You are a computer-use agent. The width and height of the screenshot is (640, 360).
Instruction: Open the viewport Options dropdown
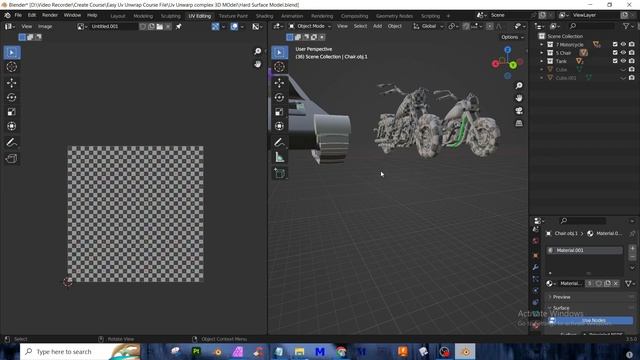tap(512, 37)
